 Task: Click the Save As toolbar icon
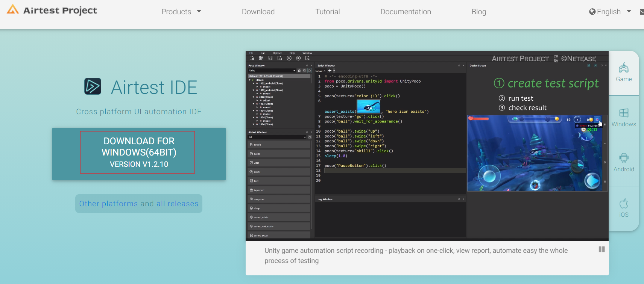tap(279, 58)
